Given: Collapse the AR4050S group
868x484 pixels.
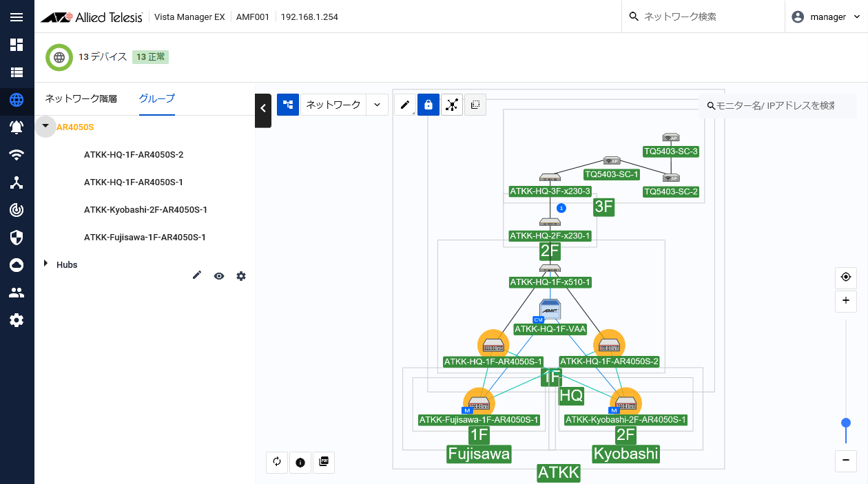Looking at the screenshot, I should coord(45,126).
